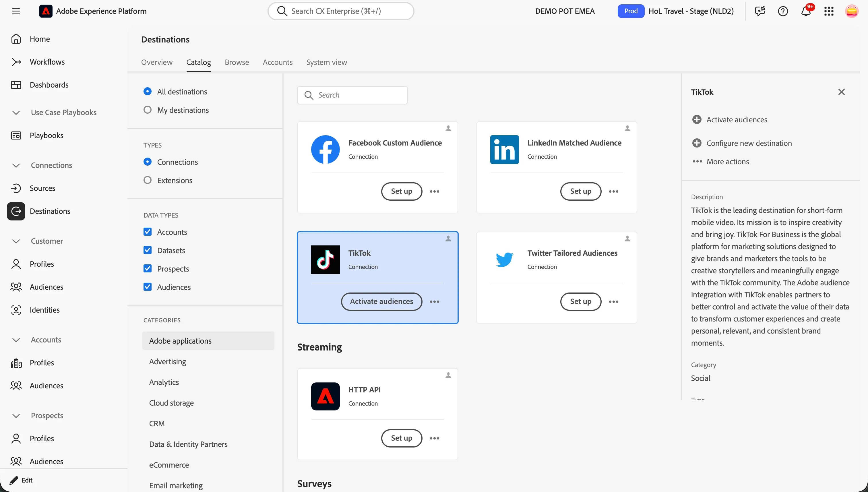Collapse the Connections sidebar section
868x492 pixels.
pyautogui.click(x=16, y=165)
